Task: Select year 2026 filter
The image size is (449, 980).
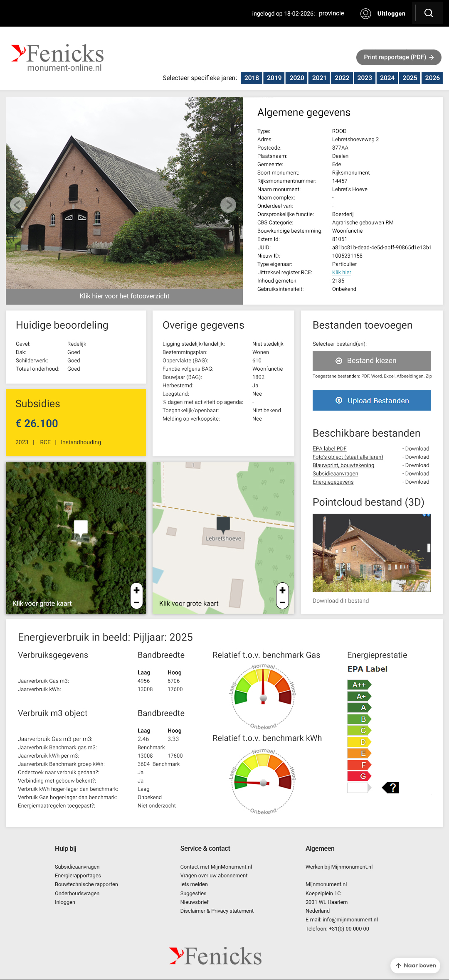Action: pos(432,78)
